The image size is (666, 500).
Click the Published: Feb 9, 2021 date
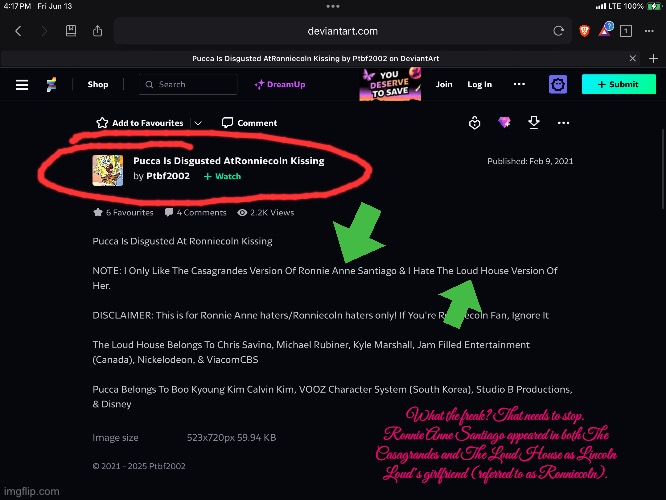pyautogui.click(x=530, y=161)
